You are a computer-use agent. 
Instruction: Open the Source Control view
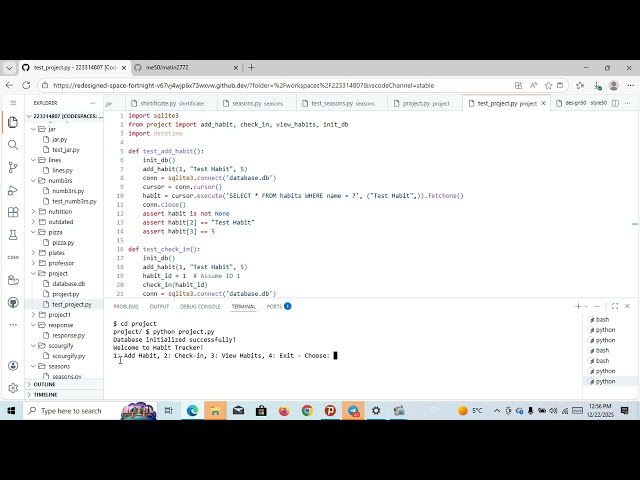click(x=13, y=167)
